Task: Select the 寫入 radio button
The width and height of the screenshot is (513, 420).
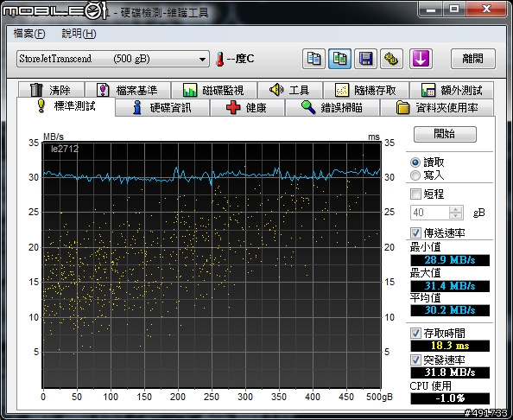Action: point(415,175)
